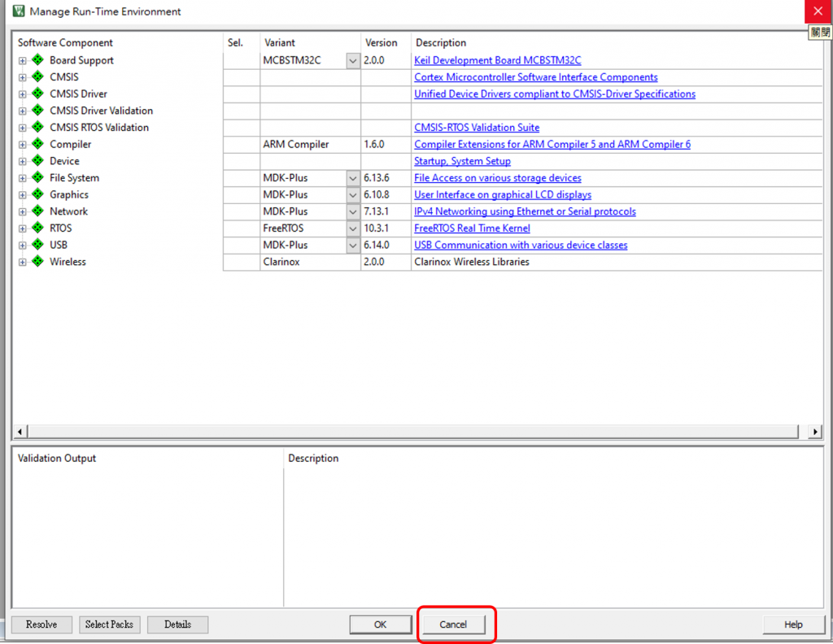Open FreeRTOS Real Time Kernel link
Image resolution: width=833 pixels, height=644 pixels.
click(472, 228)
